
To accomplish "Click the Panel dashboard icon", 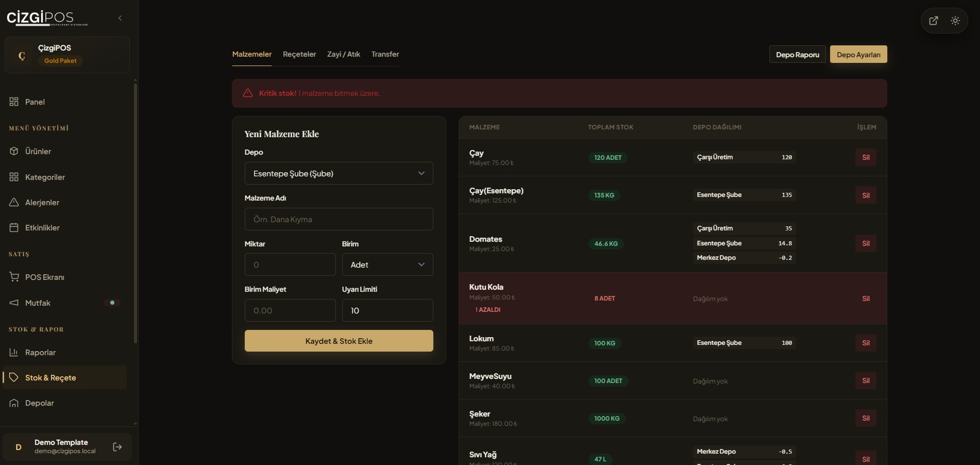I will [14, 102].
